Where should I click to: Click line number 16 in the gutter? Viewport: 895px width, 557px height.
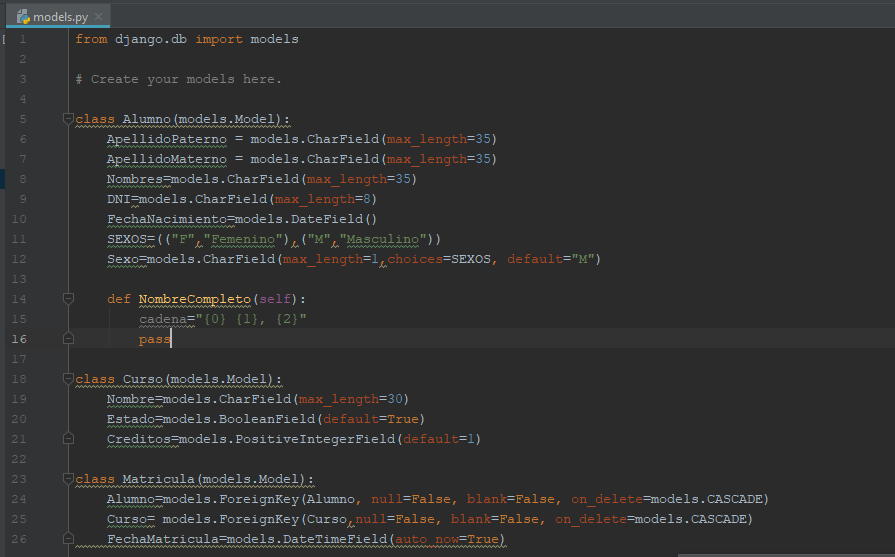coord(19,338)
